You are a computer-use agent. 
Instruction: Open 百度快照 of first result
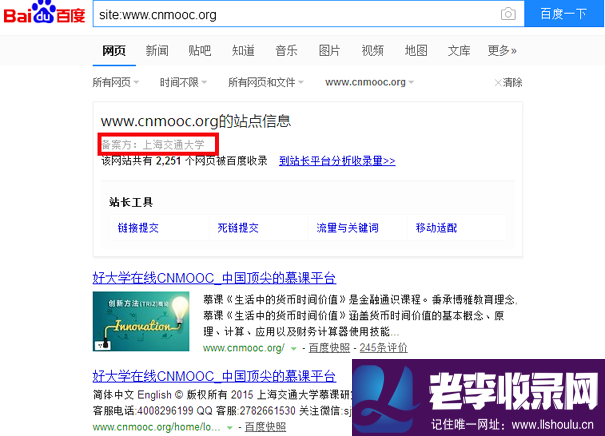(329, 348)
